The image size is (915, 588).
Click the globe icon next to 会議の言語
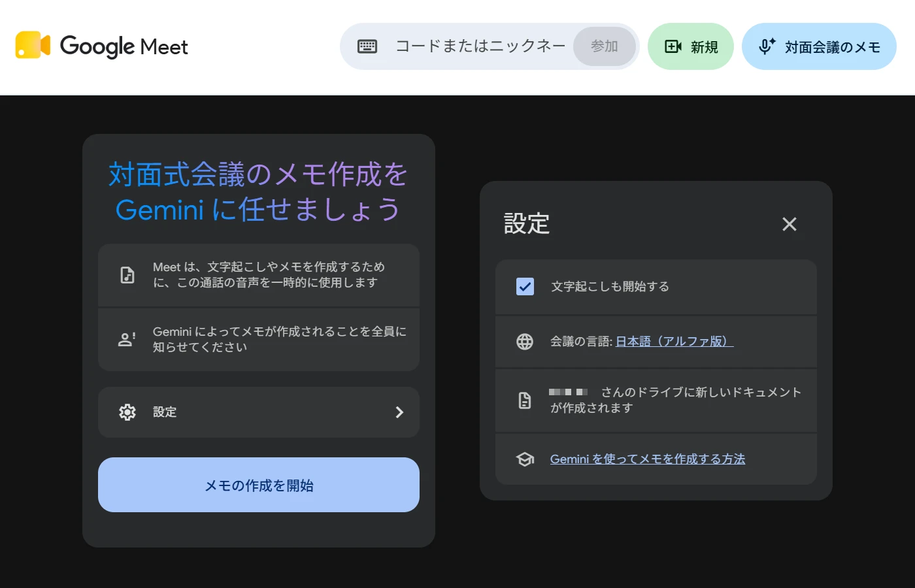[x=525, y=342]
